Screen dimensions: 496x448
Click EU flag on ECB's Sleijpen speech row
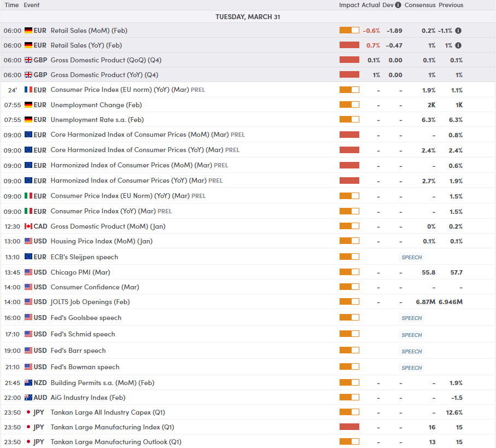28,257
